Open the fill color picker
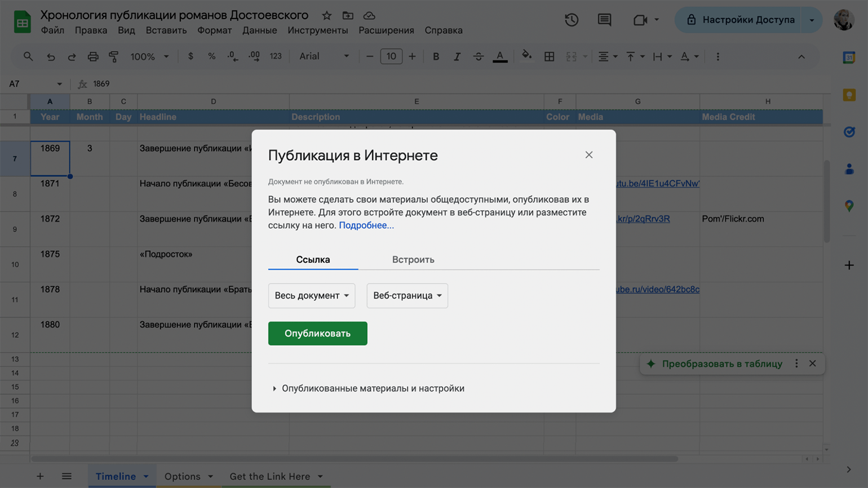 [526, 56]
